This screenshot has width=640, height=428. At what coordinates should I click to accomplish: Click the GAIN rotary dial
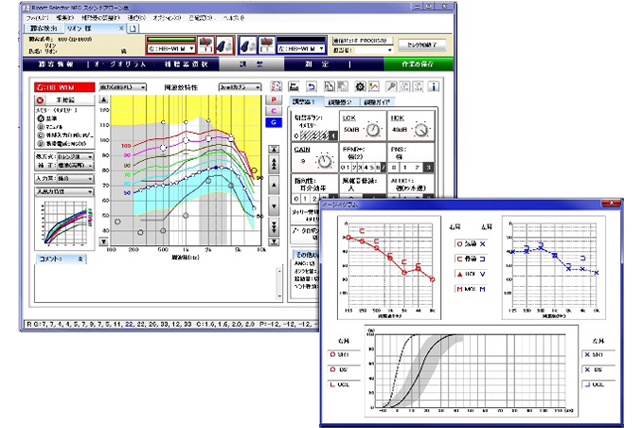pyautogui.click(x=324, y=160)
